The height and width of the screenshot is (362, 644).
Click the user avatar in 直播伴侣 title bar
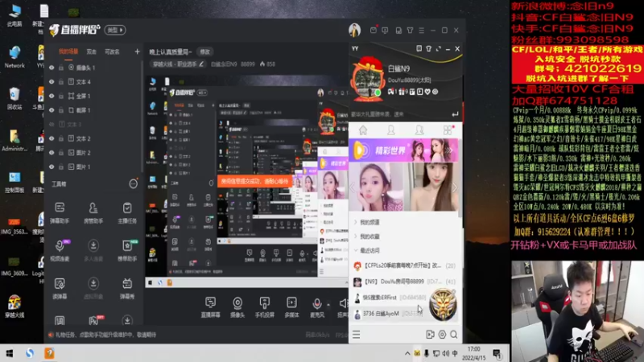[x=354, y=30]
